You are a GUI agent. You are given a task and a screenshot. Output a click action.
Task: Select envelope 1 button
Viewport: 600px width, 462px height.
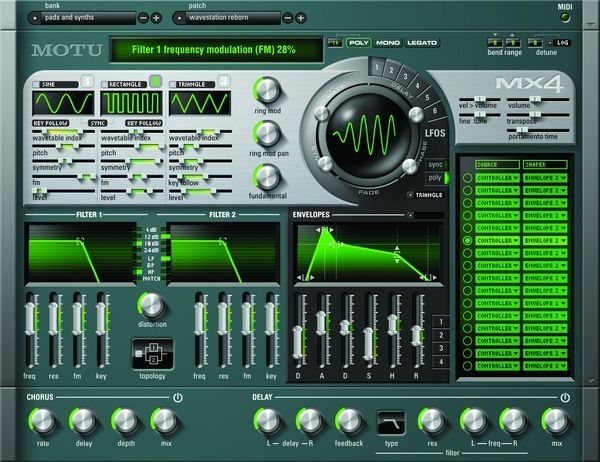(x=441, y=322)
